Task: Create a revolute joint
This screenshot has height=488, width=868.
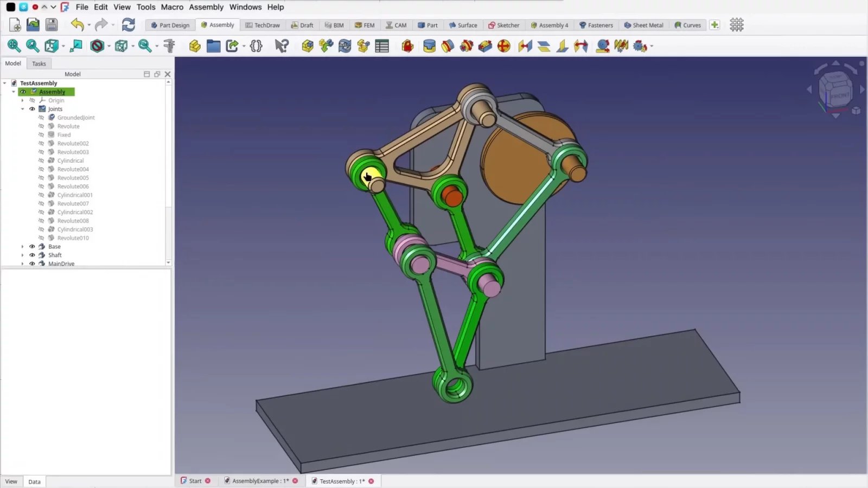Action: (x=448, y=46)
